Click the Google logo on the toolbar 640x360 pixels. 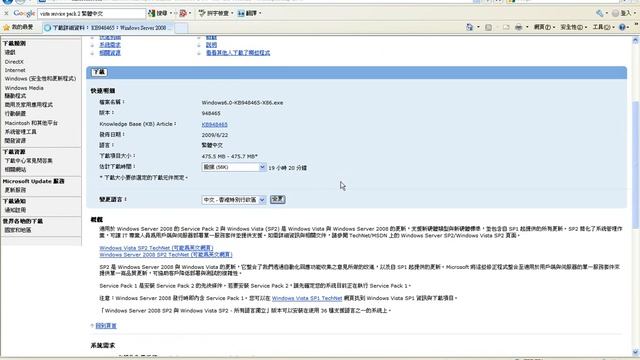point(24,13)
